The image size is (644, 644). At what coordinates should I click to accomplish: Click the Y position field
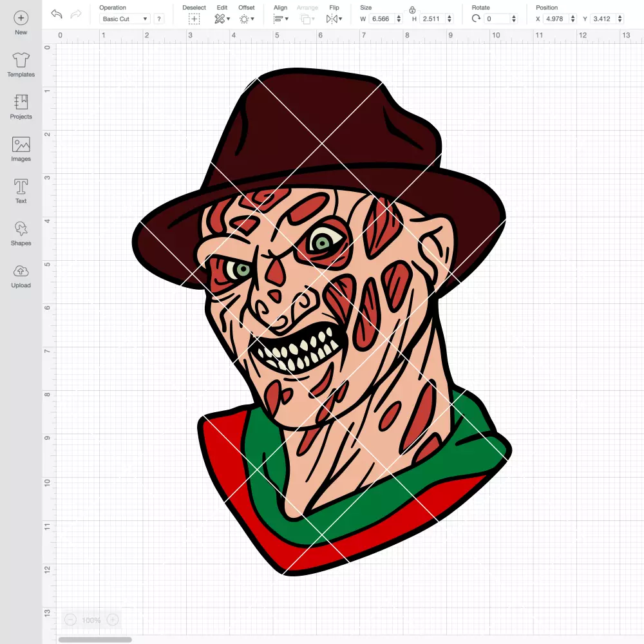[603, 19]
